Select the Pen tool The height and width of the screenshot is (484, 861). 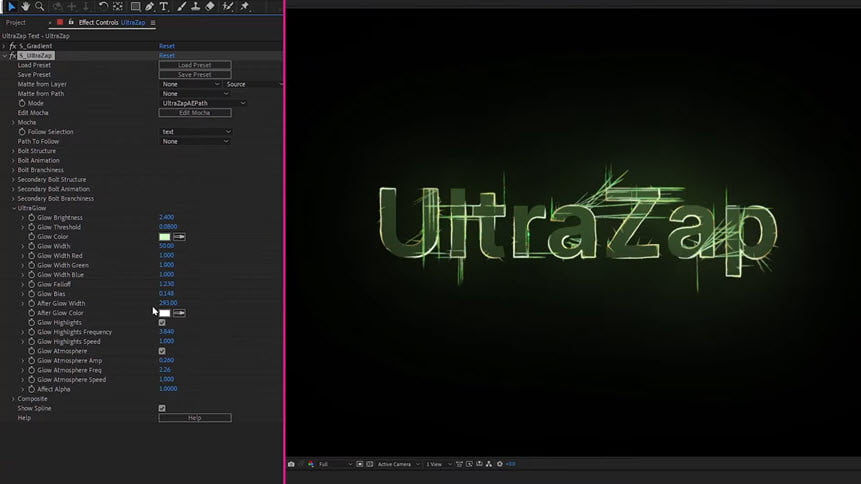click(149, 6)
